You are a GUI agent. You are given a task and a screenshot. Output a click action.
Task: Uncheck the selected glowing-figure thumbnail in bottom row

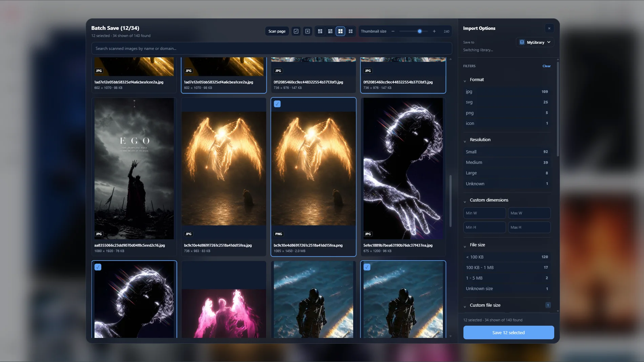(x=98, y=267)
